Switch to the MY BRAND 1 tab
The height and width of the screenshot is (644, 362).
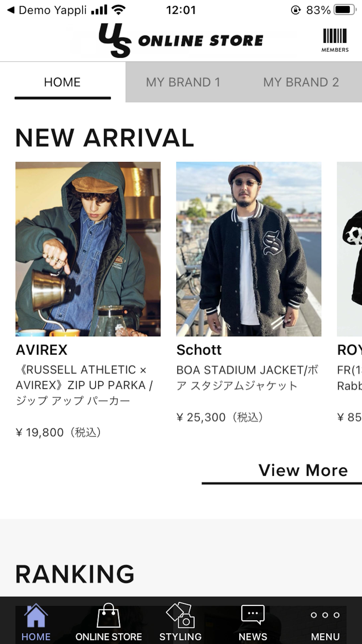[x=183, y=82]
